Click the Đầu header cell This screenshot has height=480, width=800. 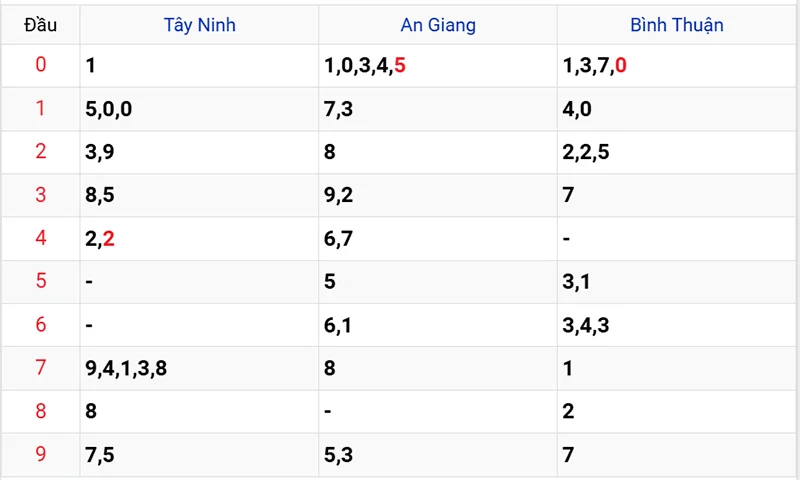click(x=41, y=25)
